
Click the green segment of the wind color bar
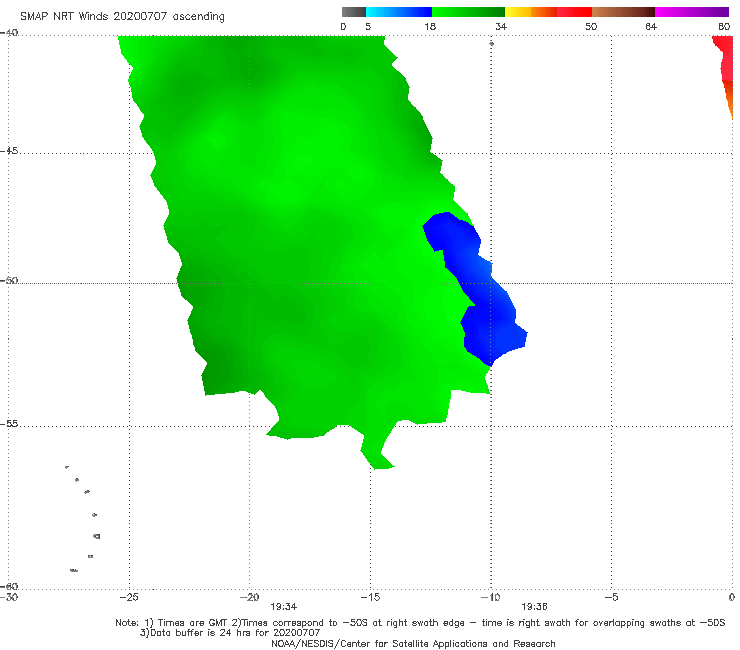(469, 12)
